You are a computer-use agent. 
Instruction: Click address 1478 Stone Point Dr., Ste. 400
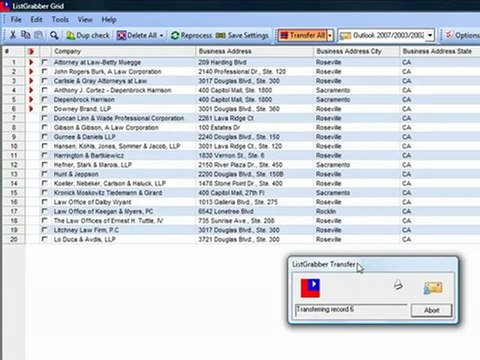240,183
